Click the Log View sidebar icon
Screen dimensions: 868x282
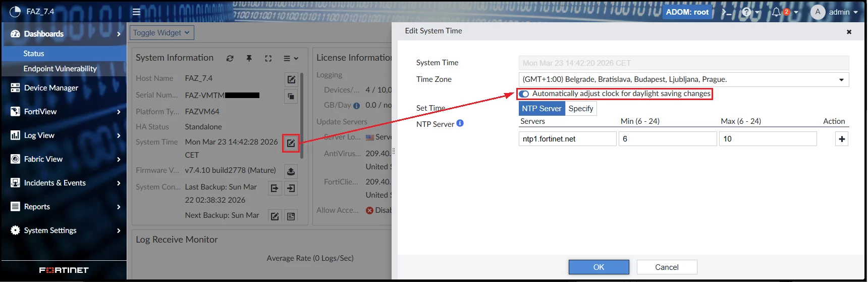tap(15, 135)
